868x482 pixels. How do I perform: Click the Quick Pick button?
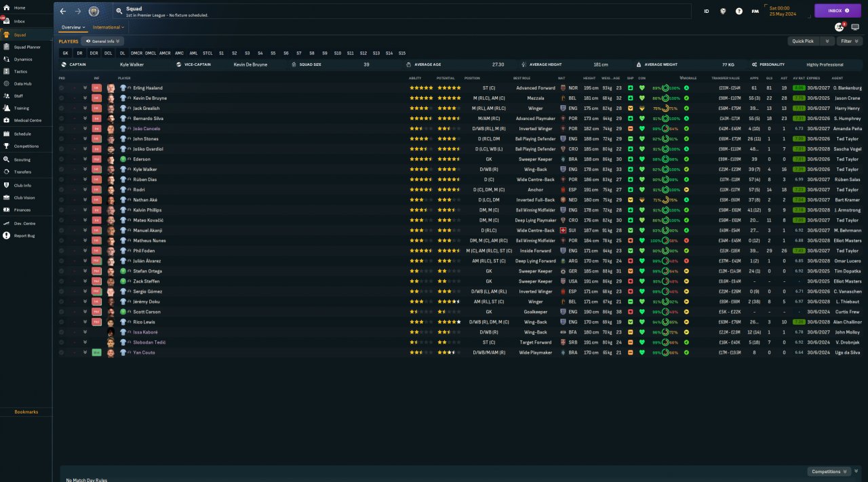804,41
